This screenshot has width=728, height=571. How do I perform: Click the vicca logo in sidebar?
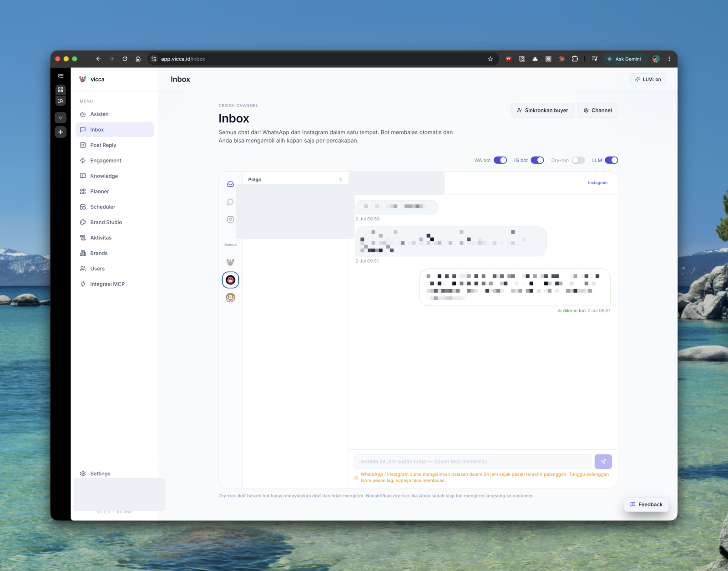83,79
